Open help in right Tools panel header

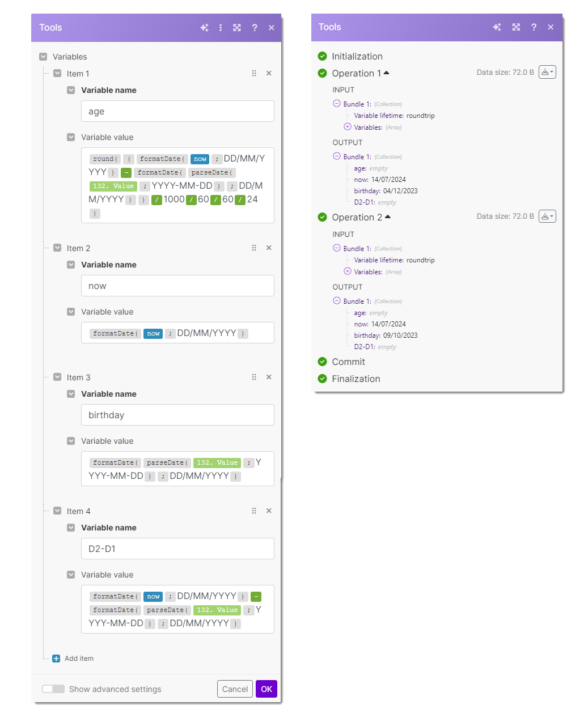pos(534,27)
